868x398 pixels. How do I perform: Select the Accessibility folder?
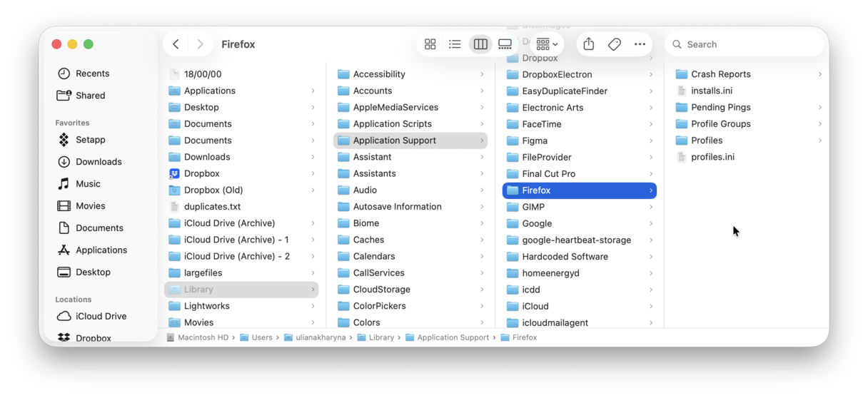[x=410, y=74]
